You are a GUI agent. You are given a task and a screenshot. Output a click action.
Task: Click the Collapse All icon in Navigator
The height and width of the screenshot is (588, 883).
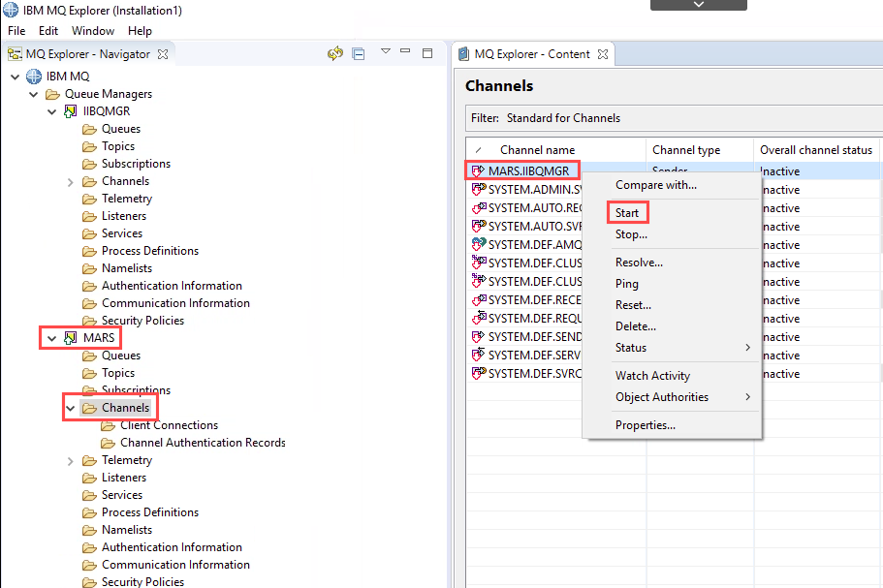[x=359, y=54]
